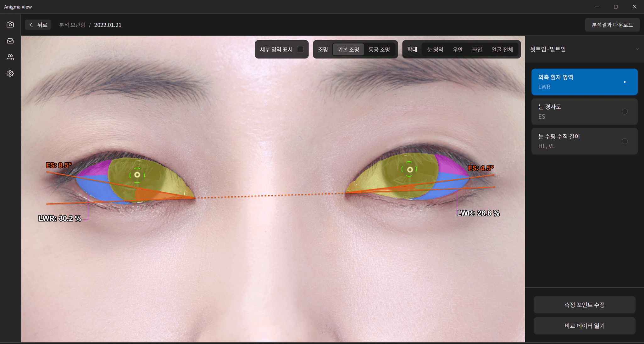Viewport: 644px width, 344px height.
Task: Click the left eye pupil center marker
Action: click(137, 175)
